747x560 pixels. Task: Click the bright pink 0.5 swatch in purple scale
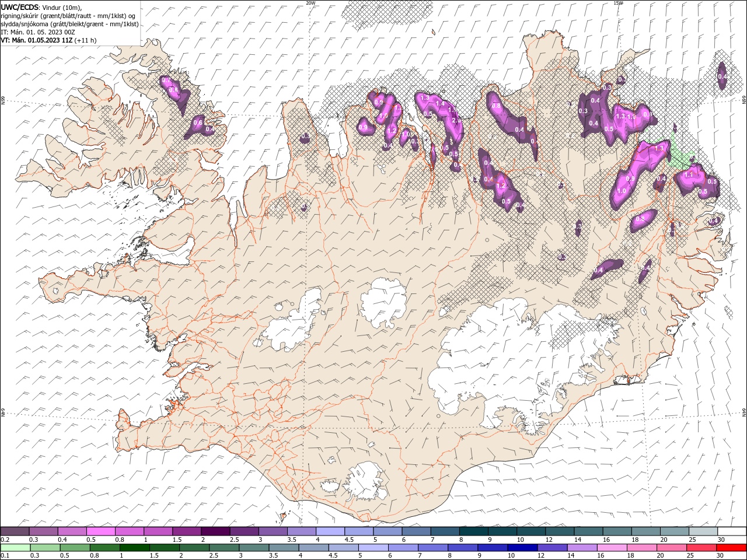(100, 531)
